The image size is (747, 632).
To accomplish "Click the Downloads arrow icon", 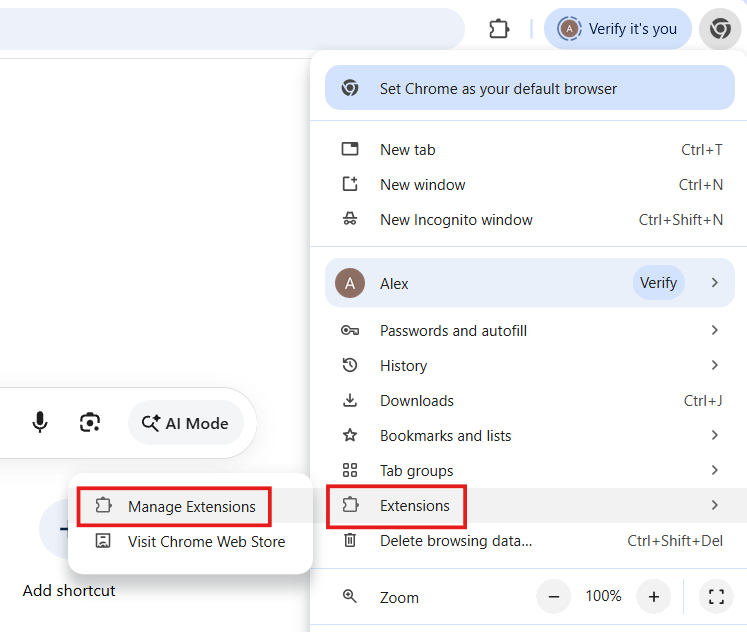I will point(350,400).
